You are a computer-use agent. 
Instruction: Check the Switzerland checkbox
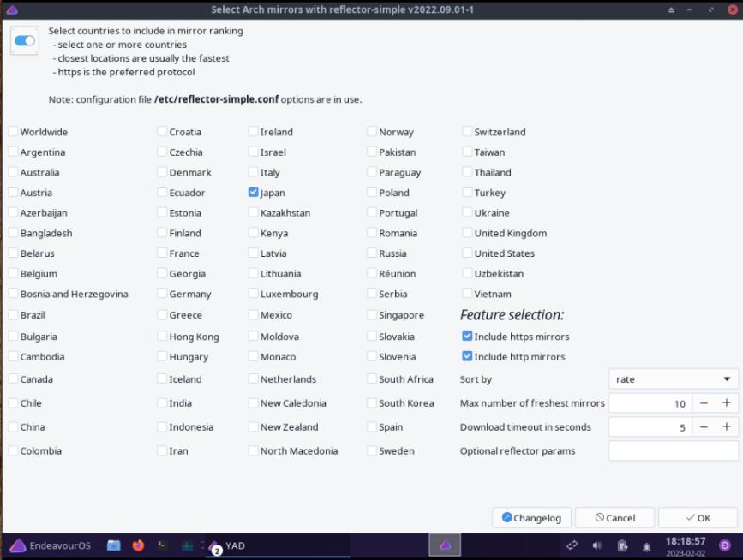click(468, 132)
